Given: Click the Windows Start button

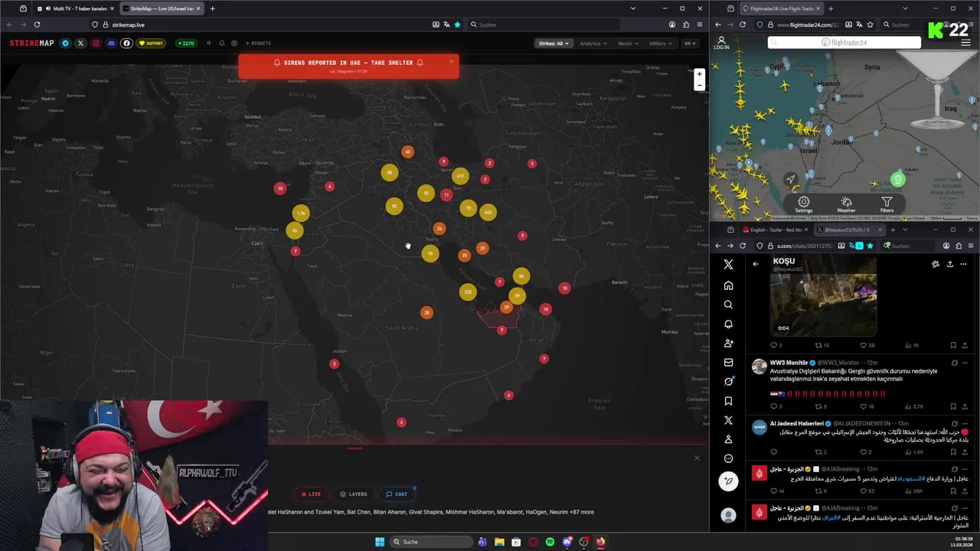Looking at the screenshot, I should point(379,542).
